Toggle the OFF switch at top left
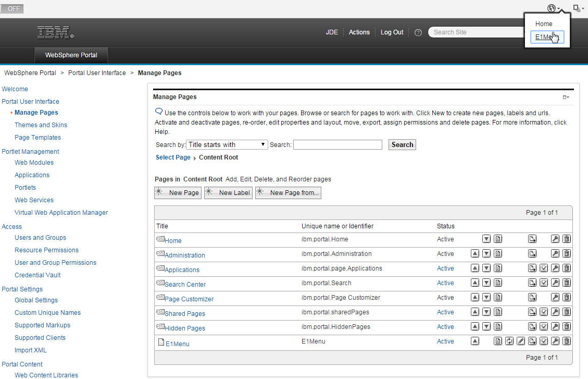Viewport: 588px width, 379px height. click(x=12, y=8)
